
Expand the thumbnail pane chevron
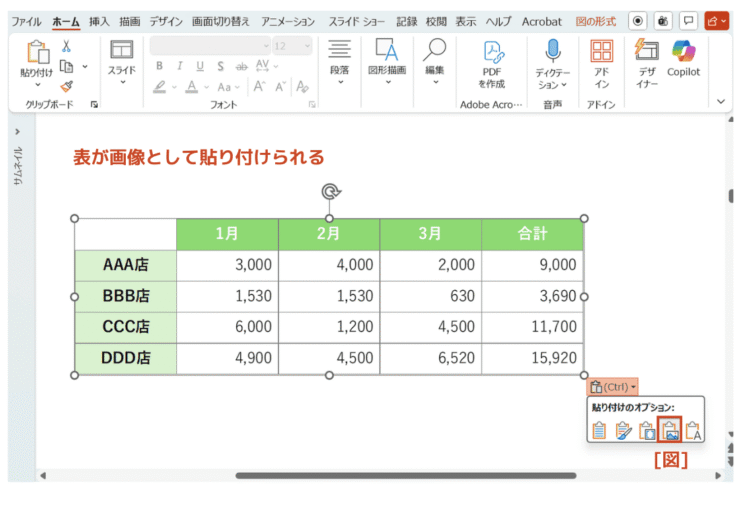click(x=17, y=132)
